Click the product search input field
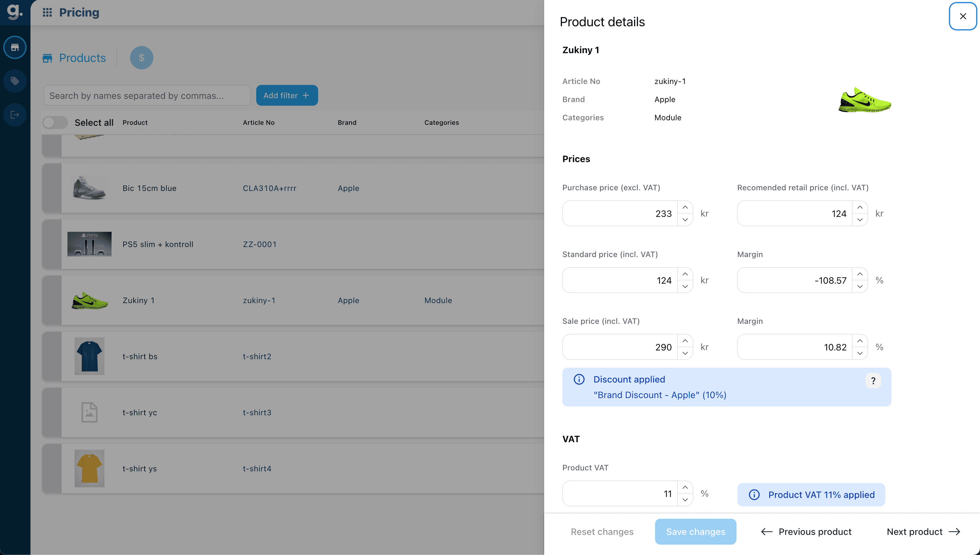This screenshot has width=980, height=555. pos(147,95)
